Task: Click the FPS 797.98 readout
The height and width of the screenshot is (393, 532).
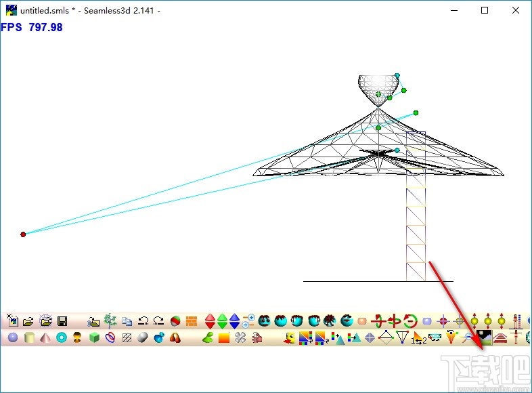Action: tap(32, 27)
